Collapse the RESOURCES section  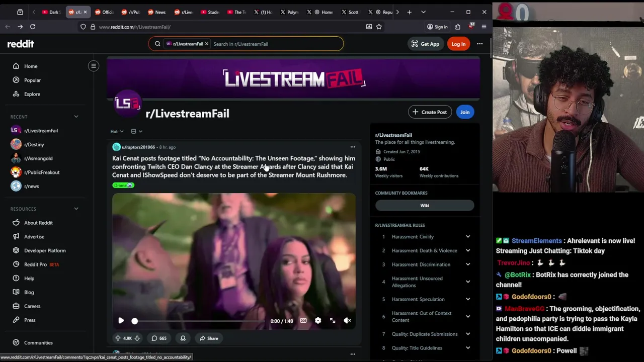76,209
